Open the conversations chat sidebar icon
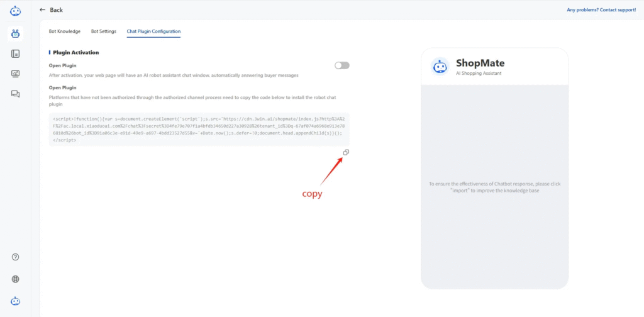This screenshot has width=644, height=317. pos(15,94)
